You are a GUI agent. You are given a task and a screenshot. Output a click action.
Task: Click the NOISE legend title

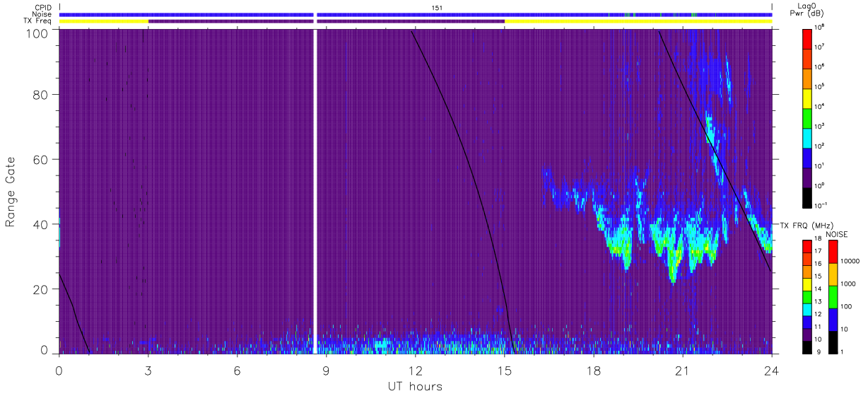[836, 233]
